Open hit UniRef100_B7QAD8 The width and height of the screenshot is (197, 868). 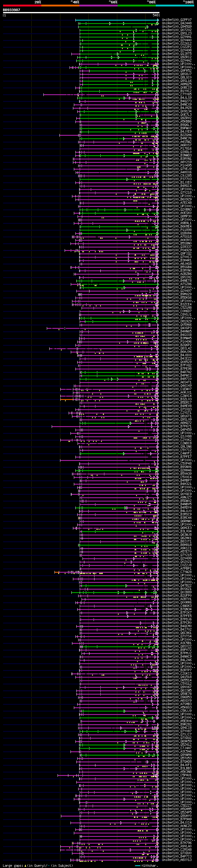click(177, 761)
